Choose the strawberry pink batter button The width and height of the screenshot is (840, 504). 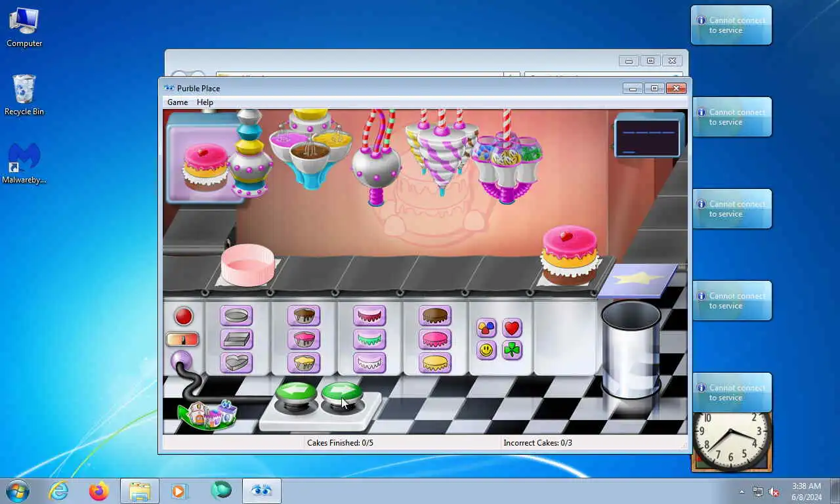[304, 339]
